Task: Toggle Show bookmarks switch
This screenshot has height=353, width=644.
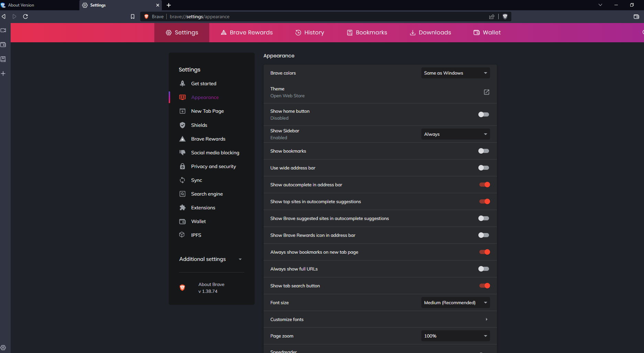Action: 484,151
